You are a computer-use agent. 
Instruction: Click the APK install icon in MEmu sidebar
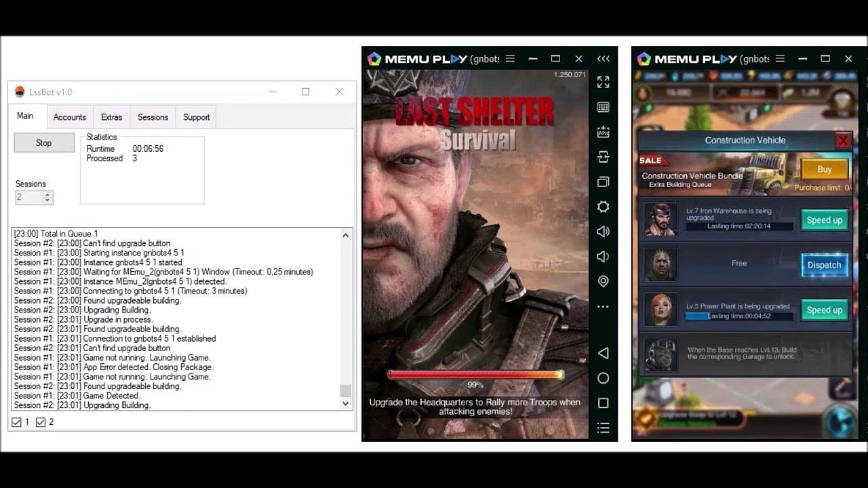603,132
